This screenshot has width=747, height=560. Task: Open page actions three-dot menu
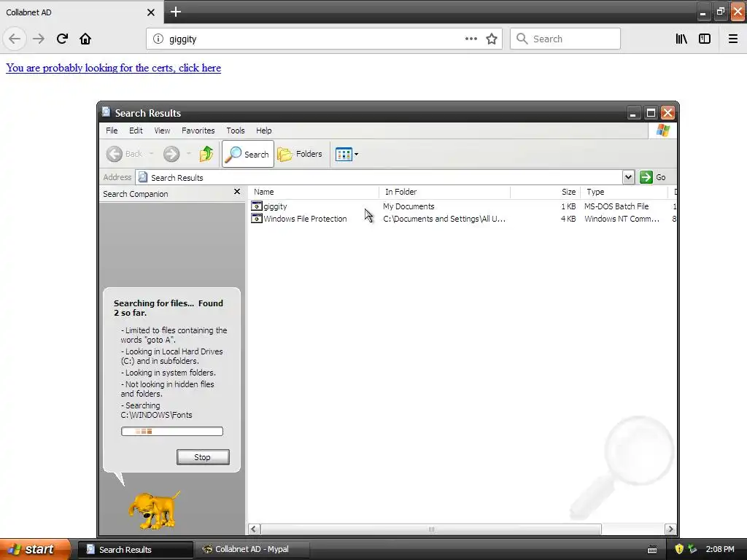tap(471, 39)
